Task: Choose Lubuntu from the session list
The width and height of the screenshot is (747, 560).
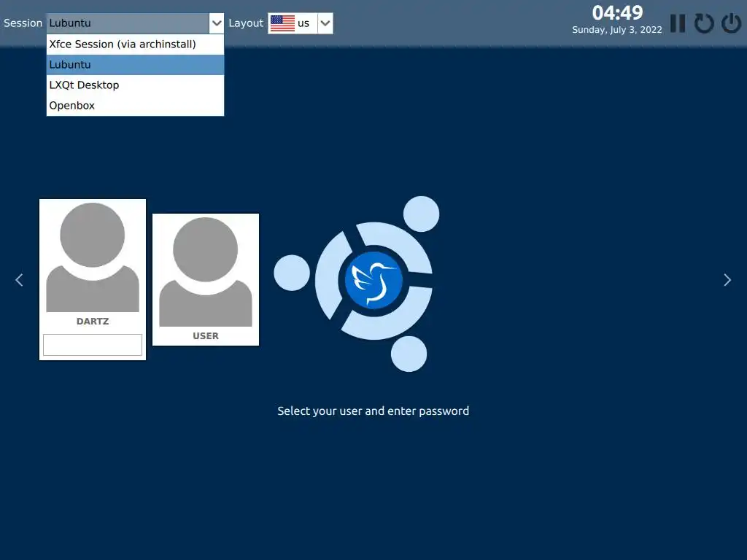Action: (135, 65)
